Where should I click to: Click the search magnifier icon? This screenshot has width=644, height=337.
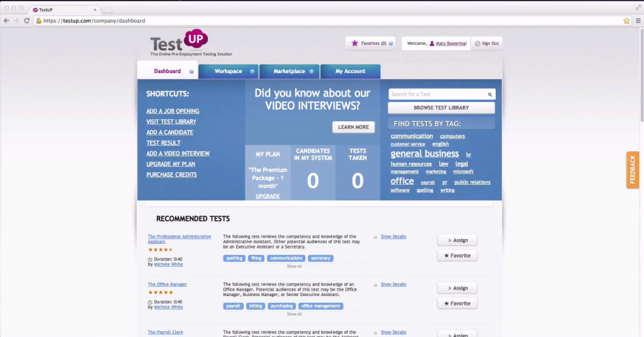[x=490, y=94]
